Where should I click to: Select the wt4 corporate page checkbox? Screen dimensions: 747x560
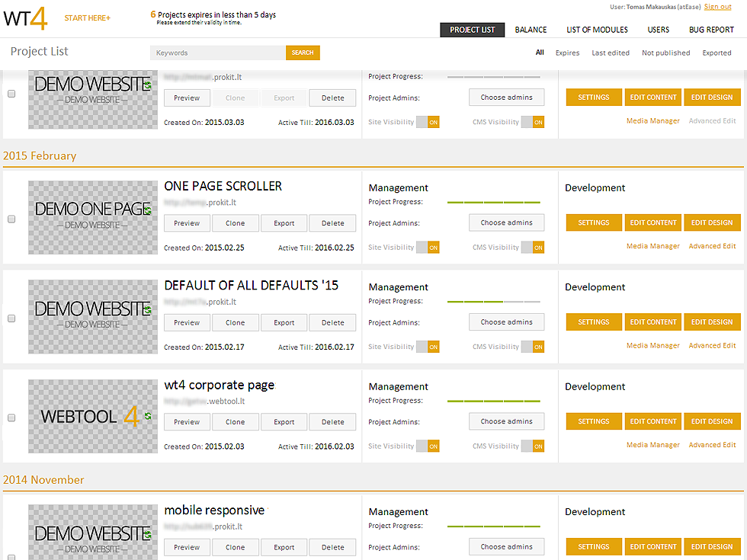tap(11, 418)
